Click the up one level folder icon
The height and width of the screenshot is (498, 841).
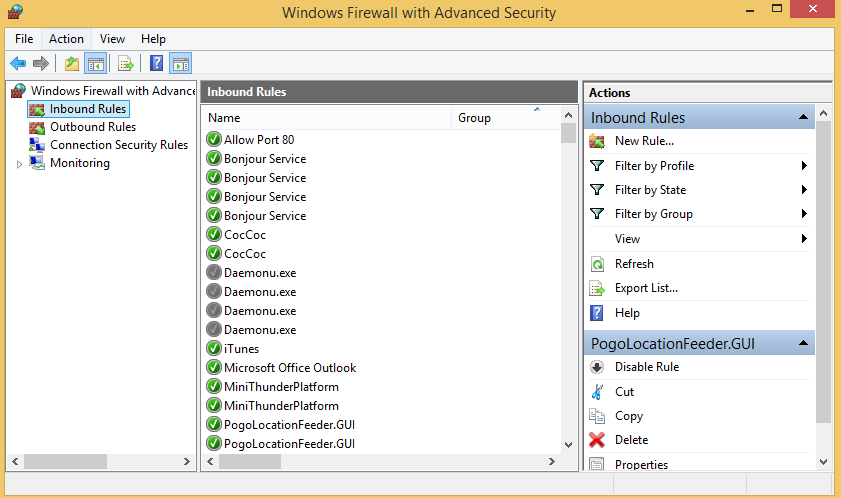[x=72, y=64]
